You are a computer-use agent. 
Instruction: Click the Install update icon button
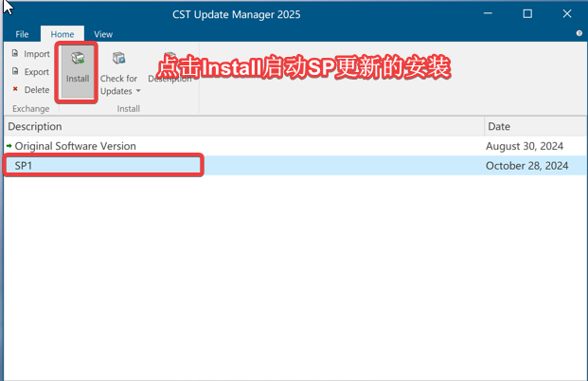[78, 71]
